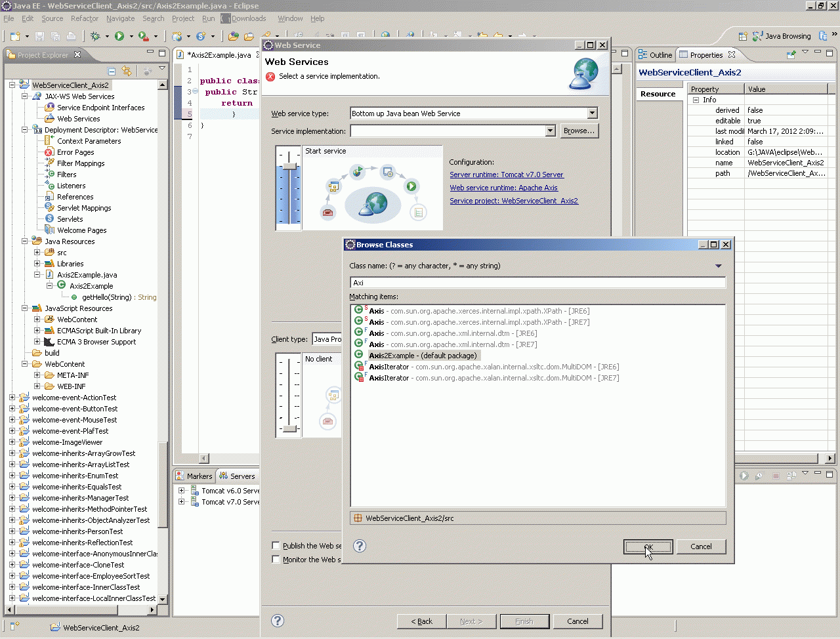Viewport: 840px width, 639px height.
Task: Click the Open Perspective icon
Action: 743,36
